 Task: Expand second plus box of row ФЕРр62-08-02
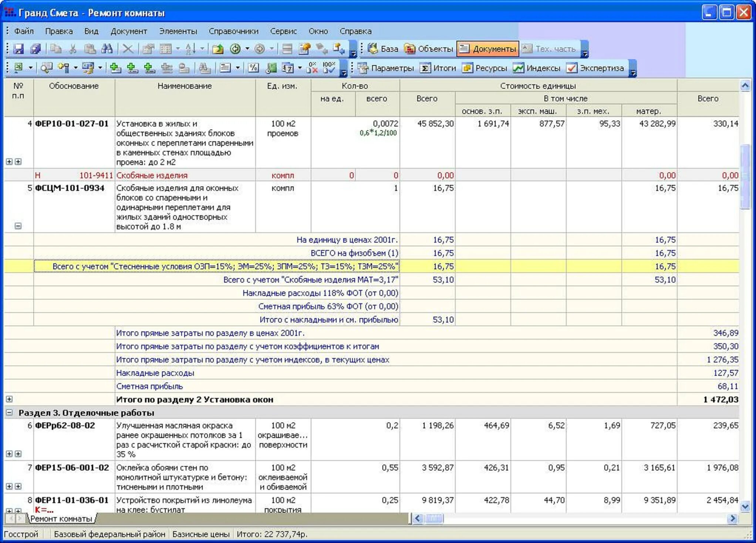tap(18, 454)
